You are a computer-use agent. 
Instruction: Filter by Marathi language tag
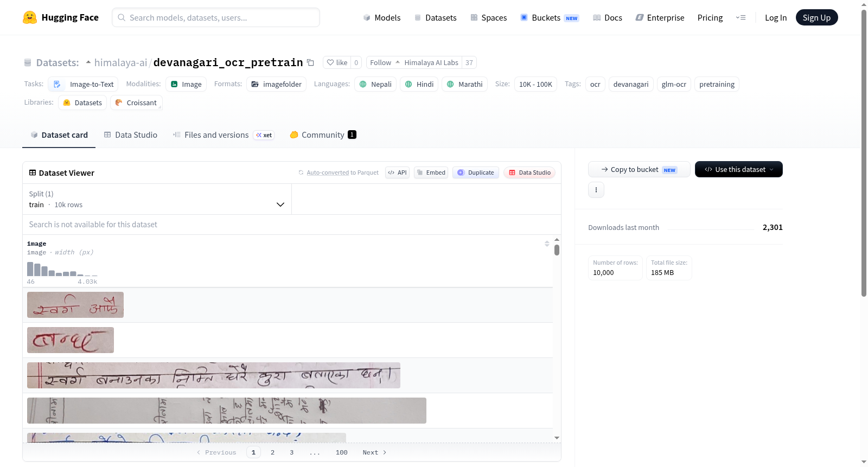[464, 84]
